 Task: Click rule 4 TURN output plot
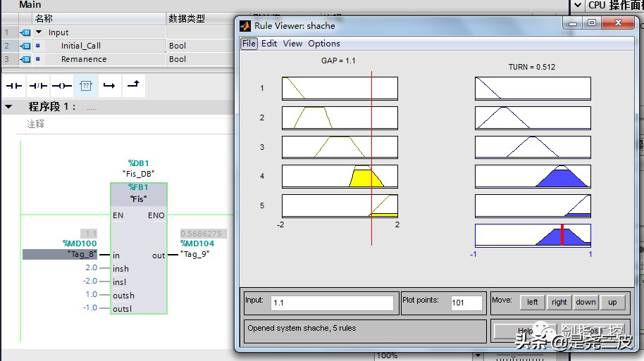(533, 177)
